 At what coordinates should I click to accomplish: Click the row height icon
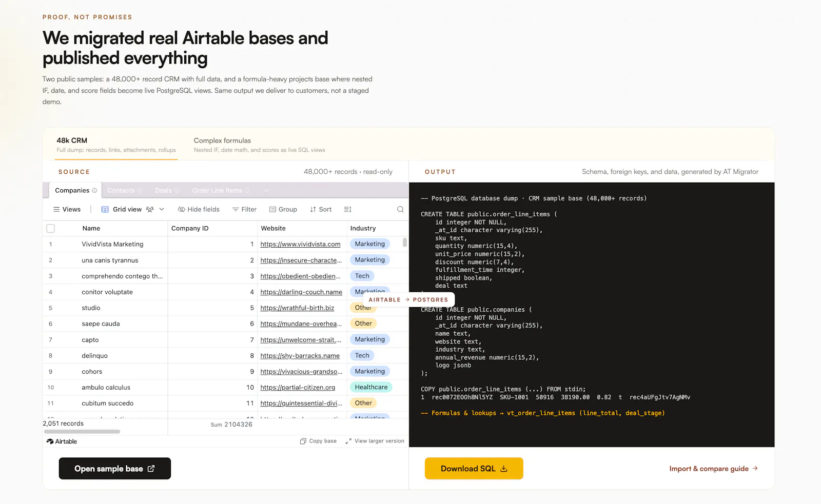tap(347, 209)
